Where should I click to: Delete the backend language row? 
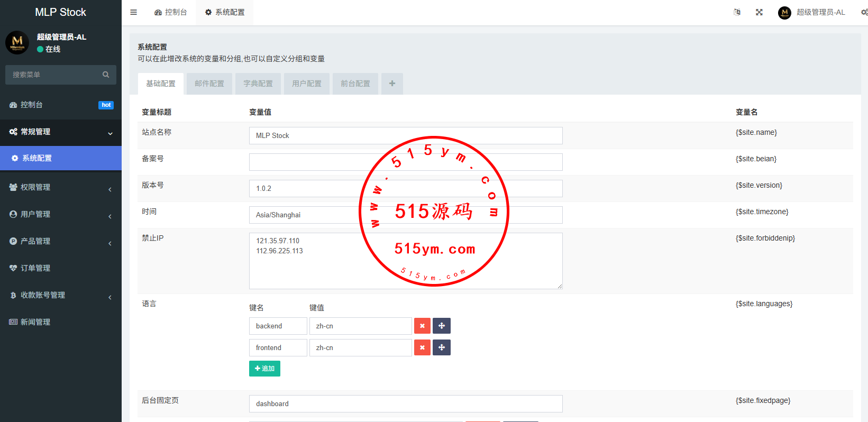coord(422,326)
